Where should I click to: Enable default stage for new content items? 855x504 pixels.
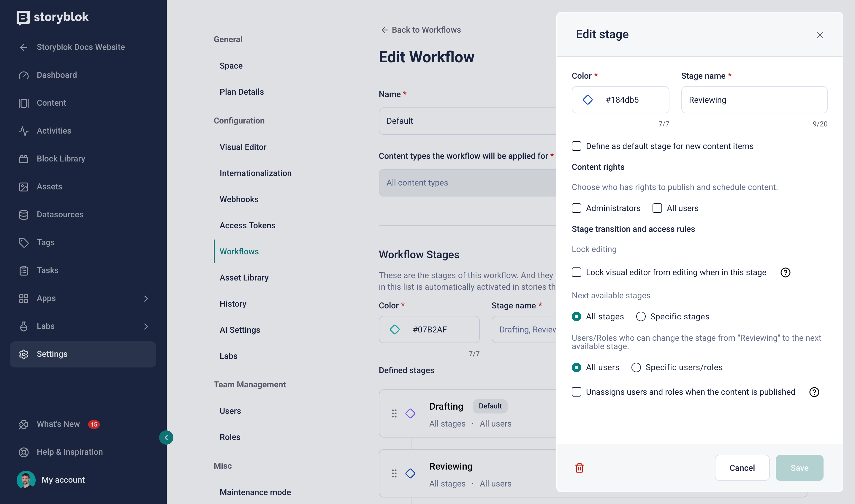[577, 146]
